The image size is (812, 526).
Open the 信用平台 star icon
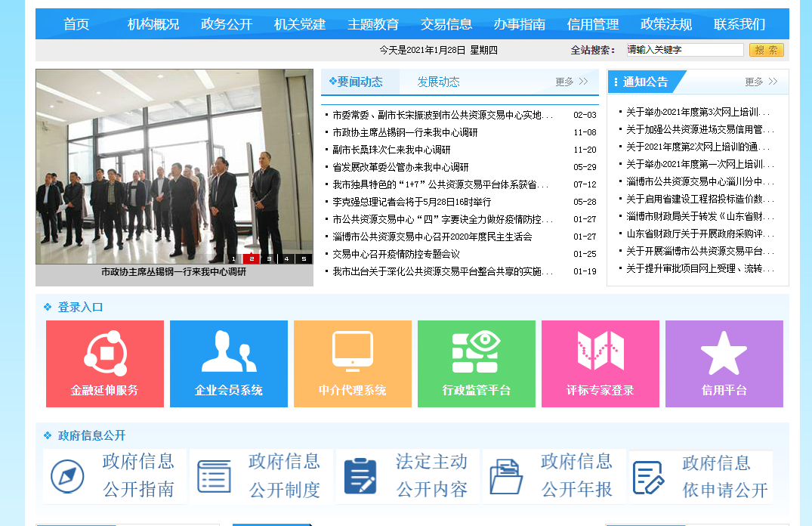tap(724, 352)
